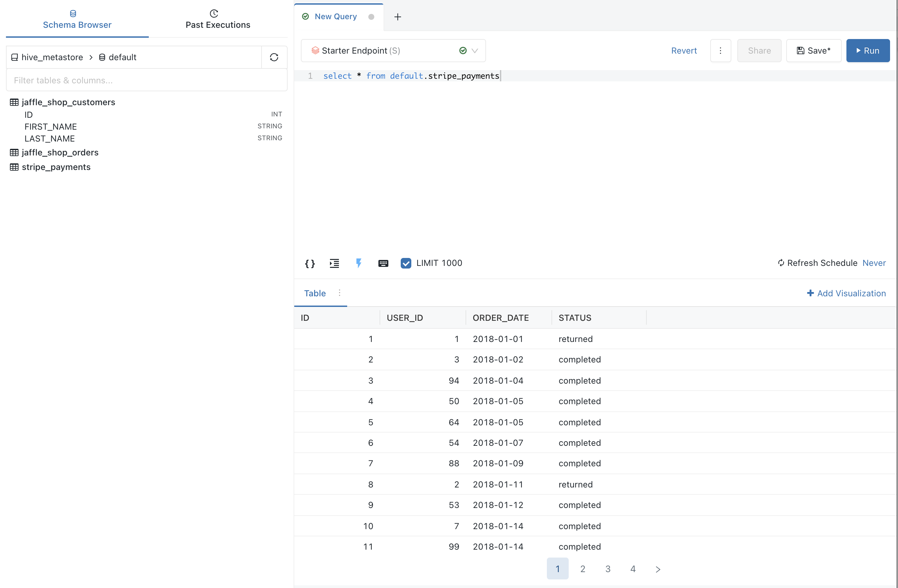Open keyboard shortcuts via keyboard icon
The width and height of the screenshot is (898, 588).
tap(383, 263)
